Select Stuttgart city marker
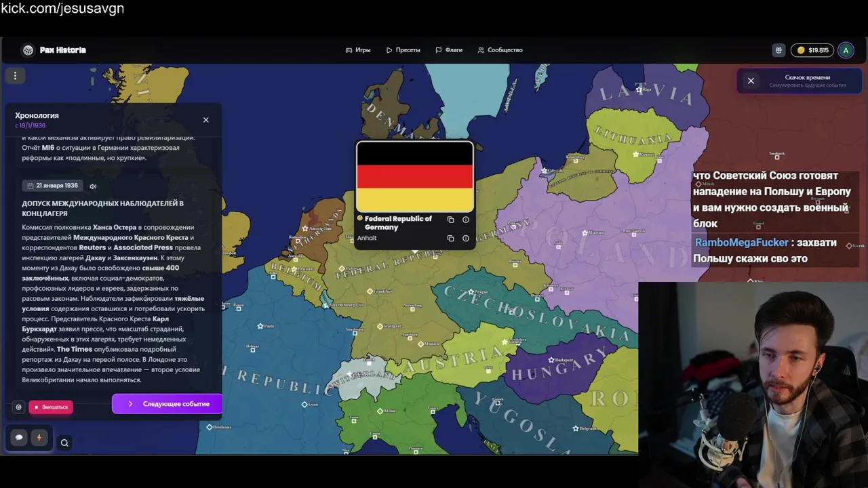Image resolution: width=868 pixels, height=488 pixels. 380,326
